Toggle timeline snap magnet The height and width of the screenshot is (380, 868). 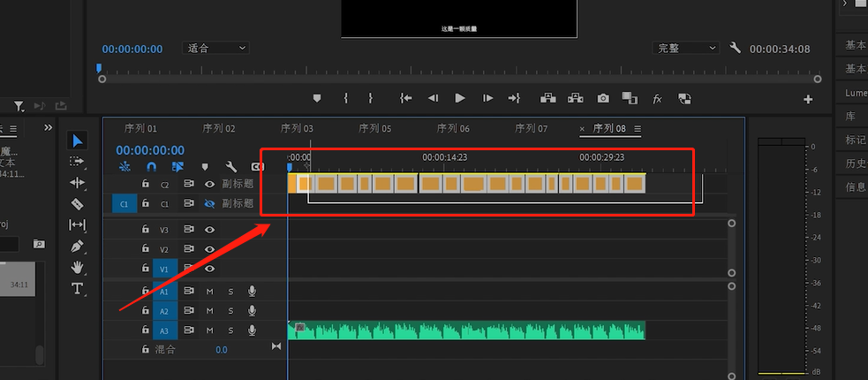(151, 166)
